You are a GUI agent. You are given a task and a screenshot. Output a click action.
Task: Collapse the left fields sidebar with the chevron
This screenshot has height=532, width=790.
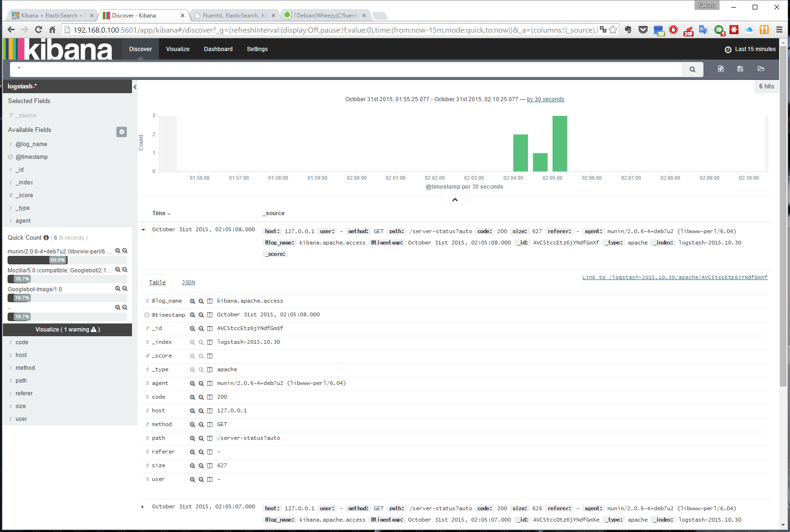pos(135,87)
